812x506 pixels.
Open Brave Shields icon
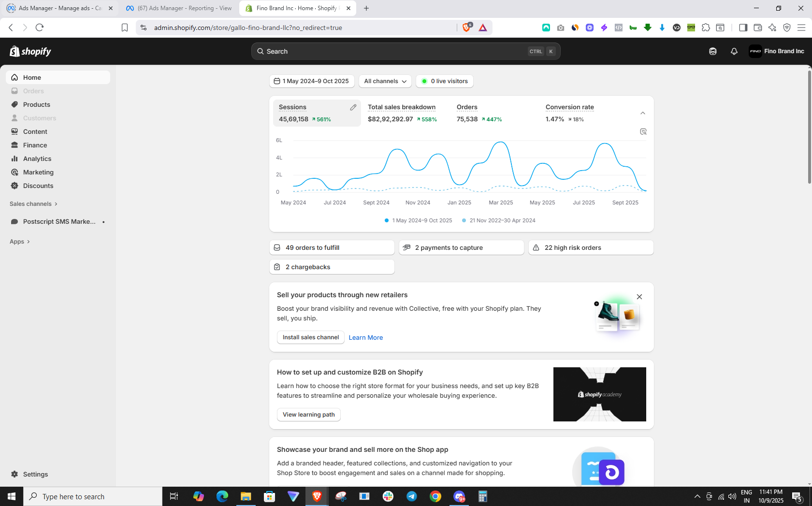[x=467, y=28]
